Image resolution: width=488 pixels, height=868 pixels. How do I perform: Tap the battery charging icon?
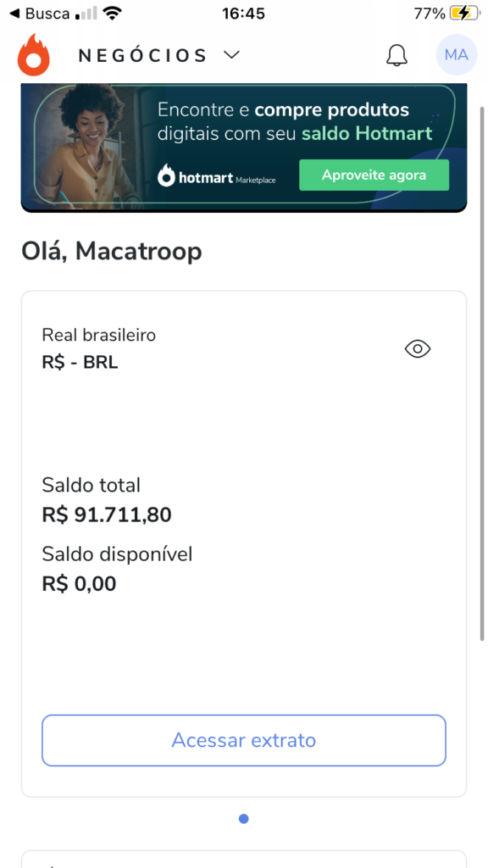coord(463,14)
